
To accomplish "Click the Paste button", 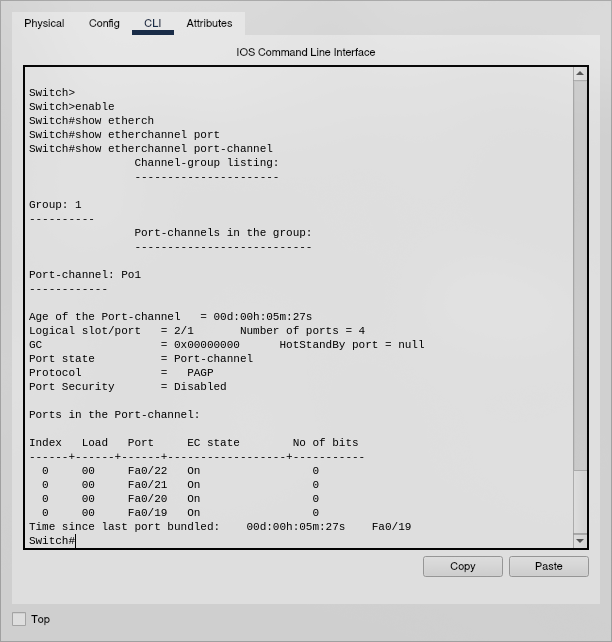I will click(x=548, y=566).
